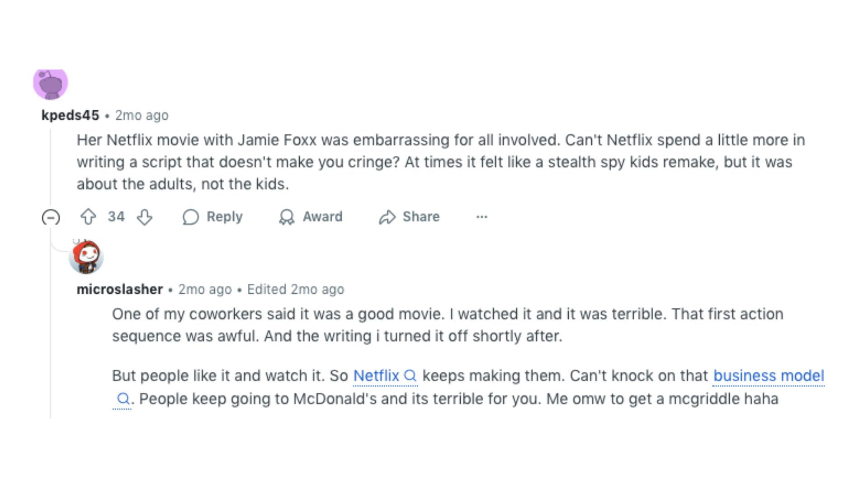The width and height of the screenshot is (868, 488).
Task: Give an Award to kpeds45's comment
Action: tap(311, 217)
